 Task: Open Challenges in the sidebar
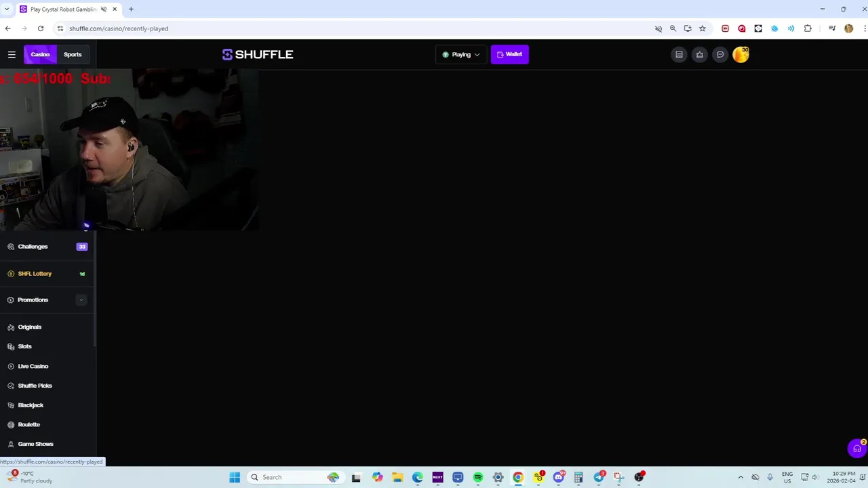click(47, 247)
